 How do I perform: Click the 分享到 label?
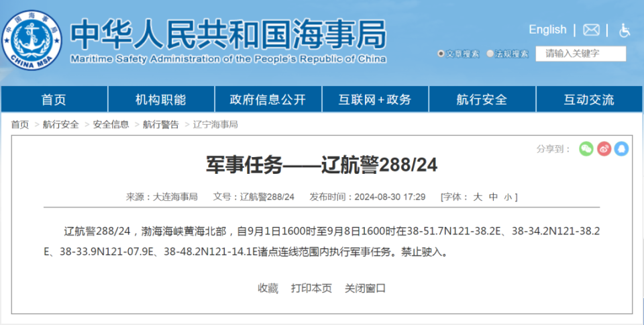(x=553, y=149)
